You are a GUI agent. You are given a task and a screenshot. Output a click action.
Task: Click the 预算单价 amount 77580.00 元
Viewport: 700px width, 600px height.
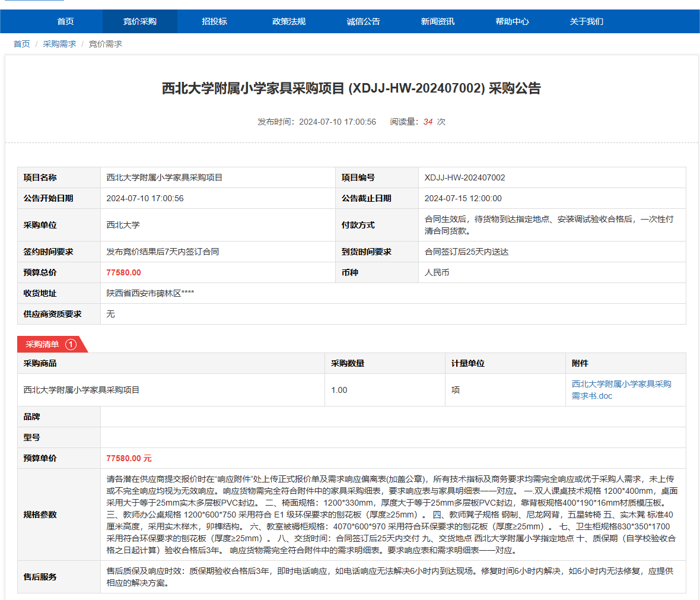pyautogui.click(x=129, y=458)
